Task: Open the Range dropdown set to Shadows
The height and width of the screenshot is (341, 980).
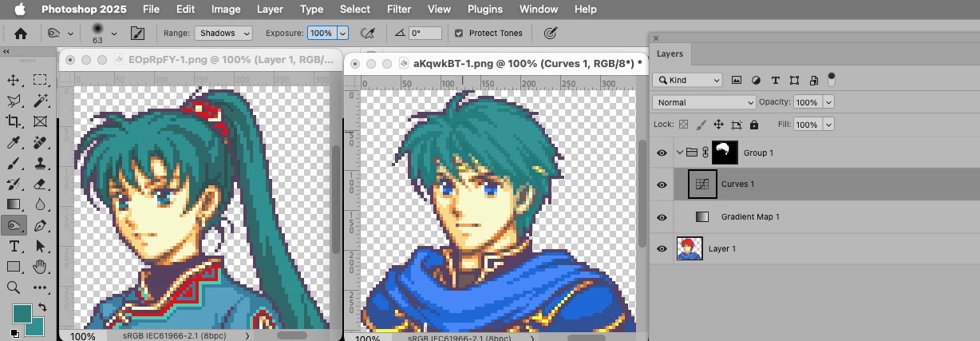Action: (x=223, y=34)
